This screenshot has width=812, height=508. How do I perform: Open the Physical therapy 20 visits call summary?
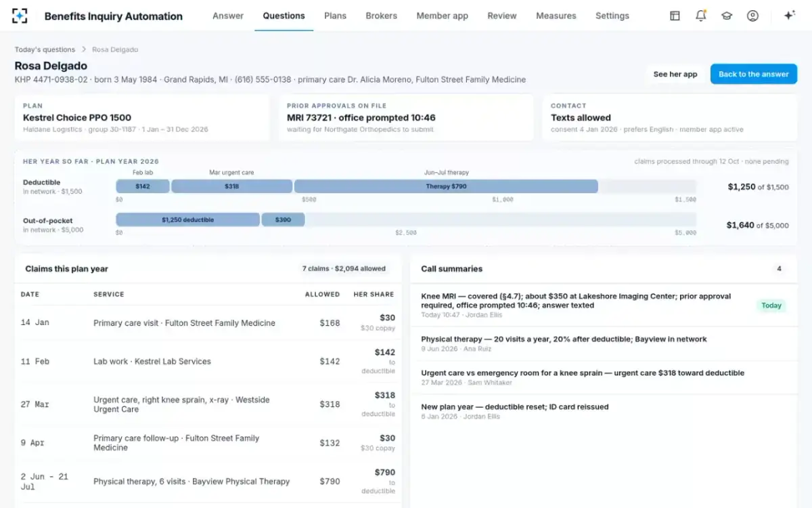tap(604, 343)
